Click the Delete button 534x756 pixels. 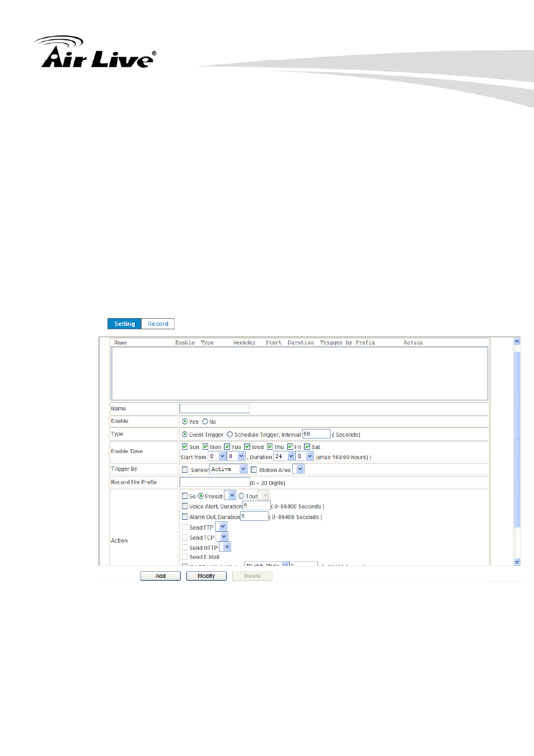[x=252, y=576]
